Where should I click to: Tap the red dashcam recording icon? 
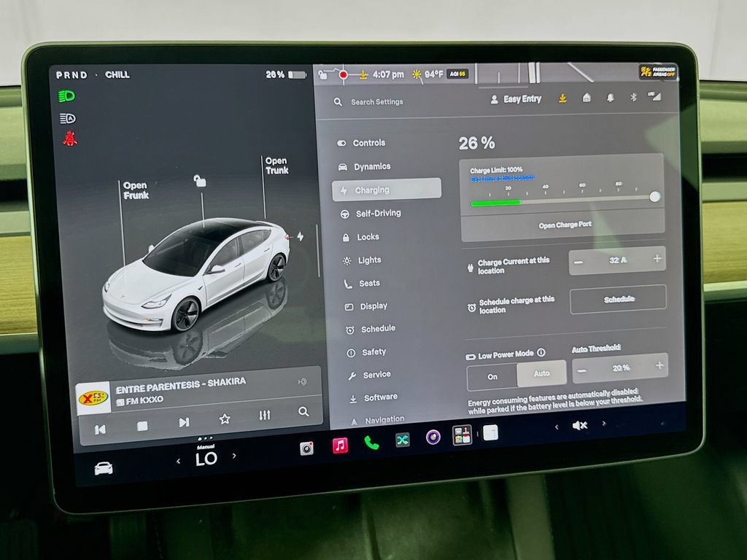(343, 75)
